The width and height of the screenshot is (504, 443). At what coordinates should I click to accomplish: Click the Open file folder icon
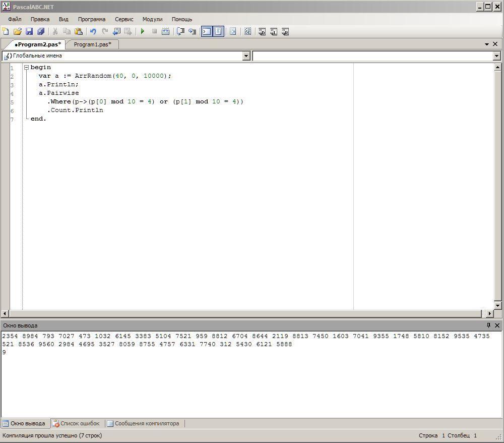tap(17, 31)
